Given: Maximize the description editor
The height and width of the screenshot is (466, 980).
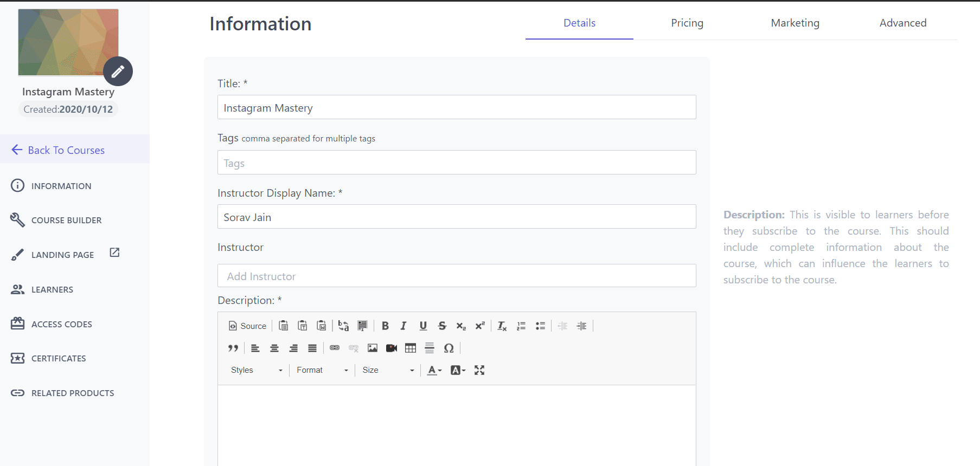Looking at the screenshot, I should [x=479, y=370].
